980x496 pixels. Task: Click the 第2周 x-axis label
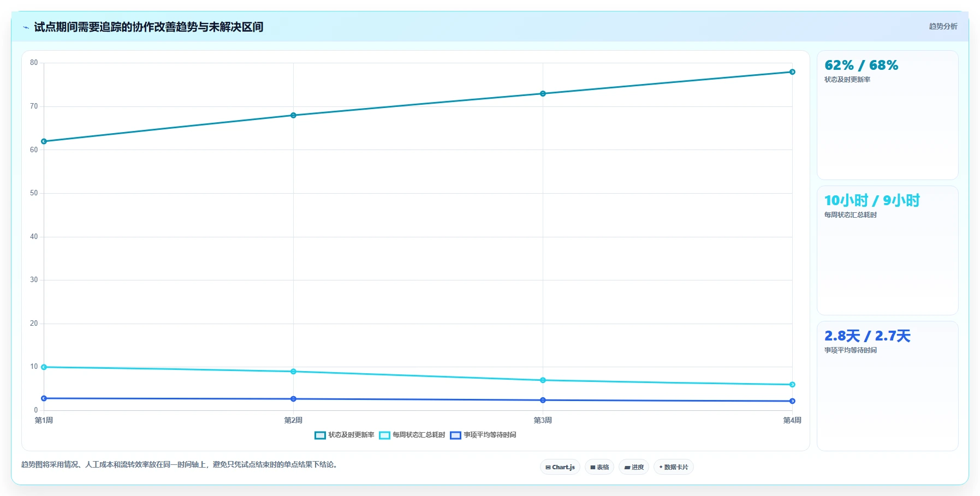coord(293,420)
